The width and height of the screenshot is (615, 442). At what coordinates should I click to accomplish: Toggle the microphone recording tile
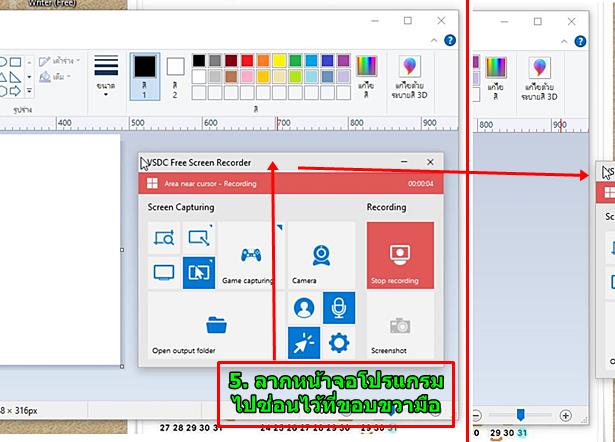tap(339, 308)
